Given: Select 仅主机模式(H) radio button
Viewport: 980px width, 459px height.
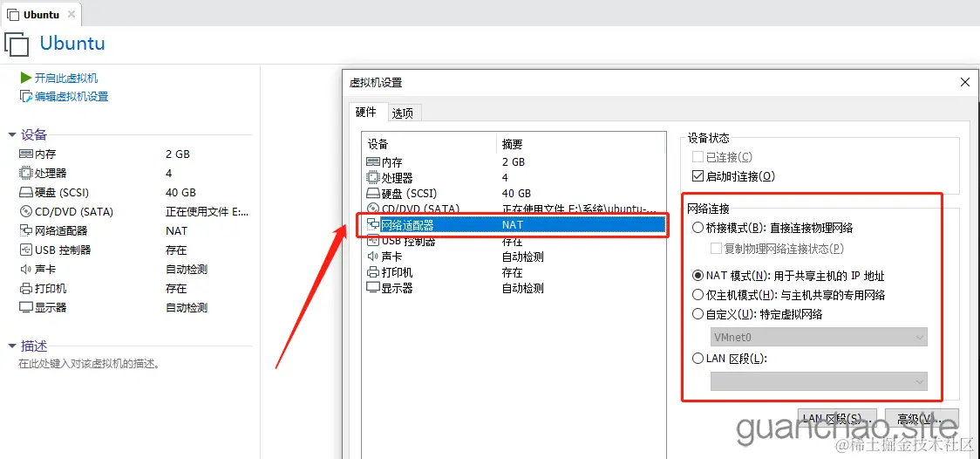Looking at the screenshot, I should (x=698, y=295).
